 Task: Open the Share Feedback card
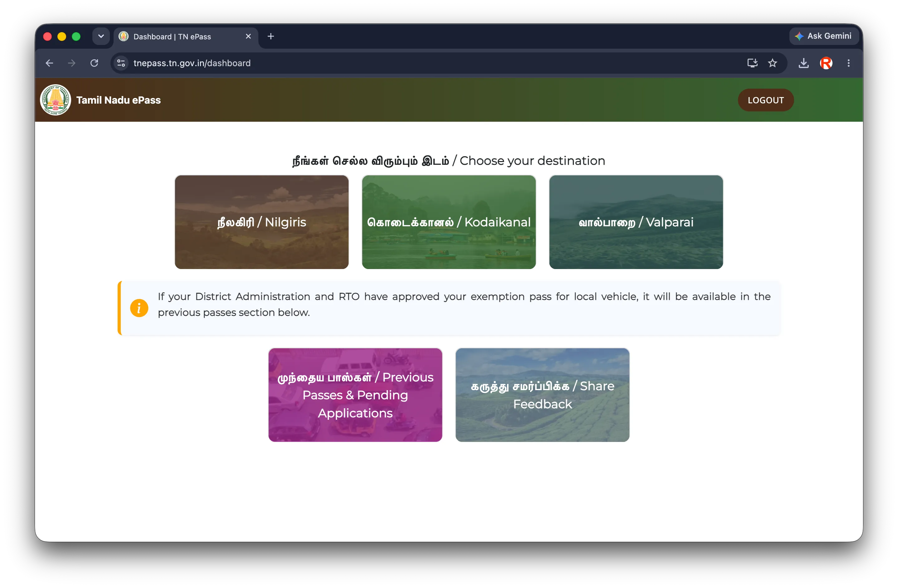tap(542, 395)
